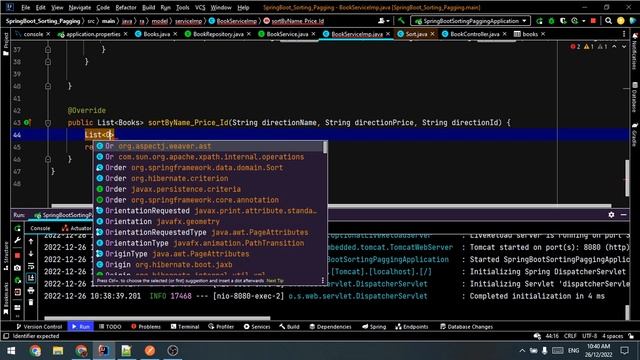Image resolution: width=640 pixels, height=360 pixels.
Task: Switch to application.properties tab
Action: coord(93,34)
